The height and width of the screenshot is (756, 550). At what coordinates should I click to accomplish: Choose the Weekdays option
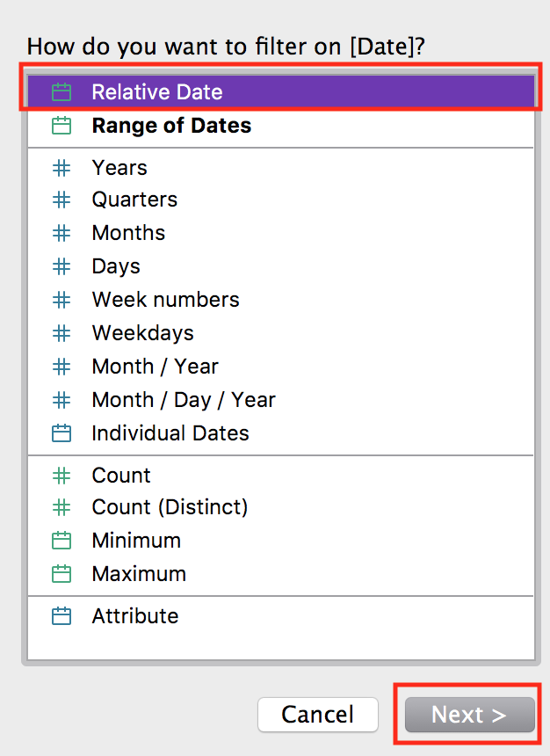(142, 332)
